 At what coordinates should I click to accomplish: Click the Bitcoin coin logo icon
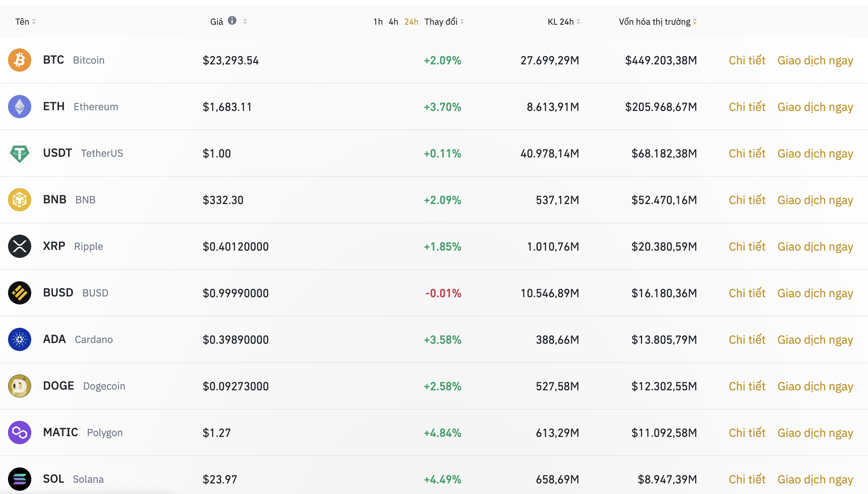[20, 60]
